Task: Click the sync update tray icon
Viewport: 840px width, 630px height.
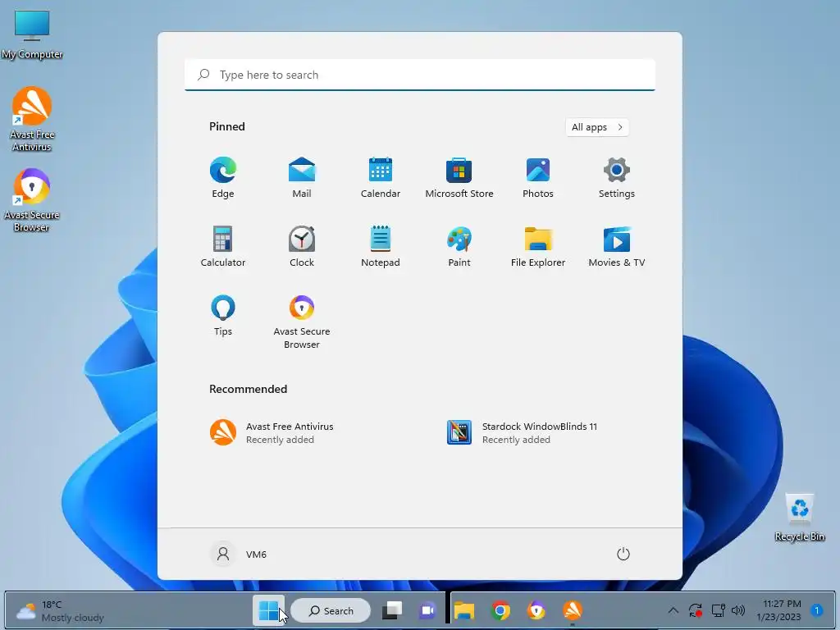Action: click(x=696, y=610)
